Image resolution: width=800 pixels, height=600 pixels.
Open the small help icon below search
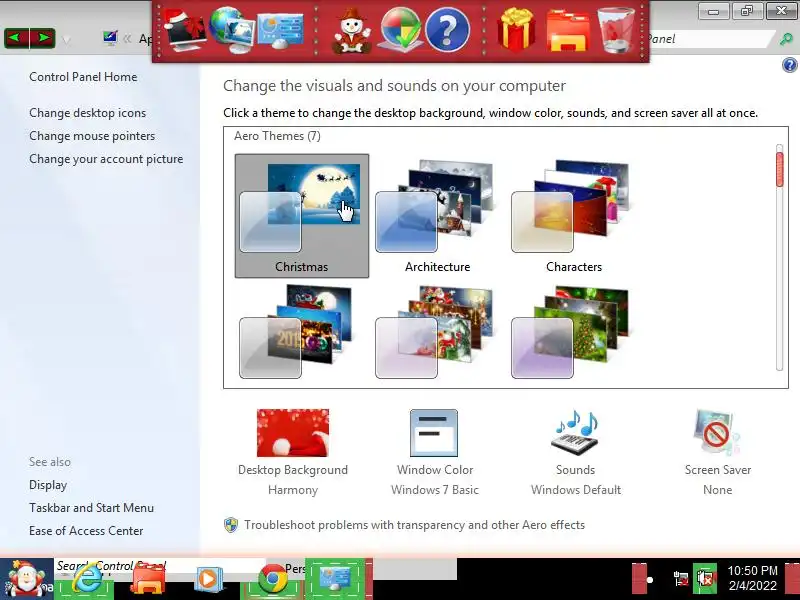point(789,65)
